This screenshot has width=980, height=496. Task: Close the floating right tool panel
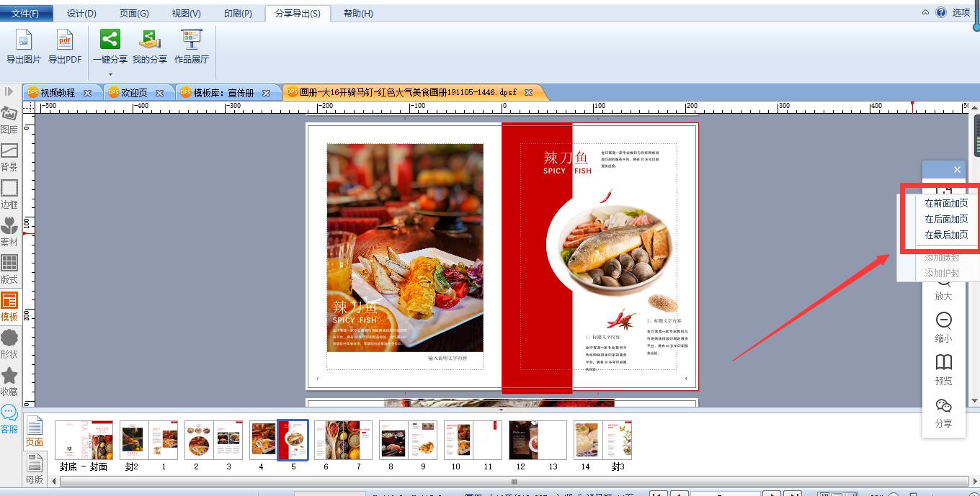coord(957,169)
